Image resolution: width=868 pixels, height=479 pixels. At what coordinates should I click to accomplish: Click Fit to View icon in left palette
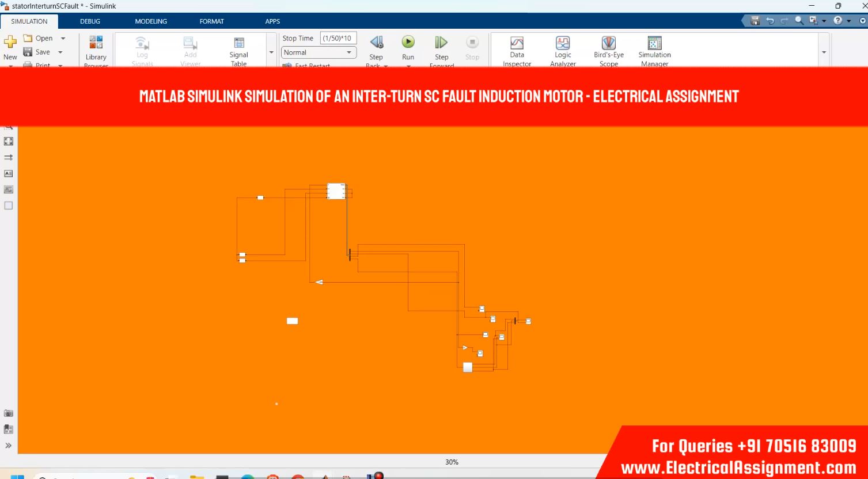[x=9, y=141]
